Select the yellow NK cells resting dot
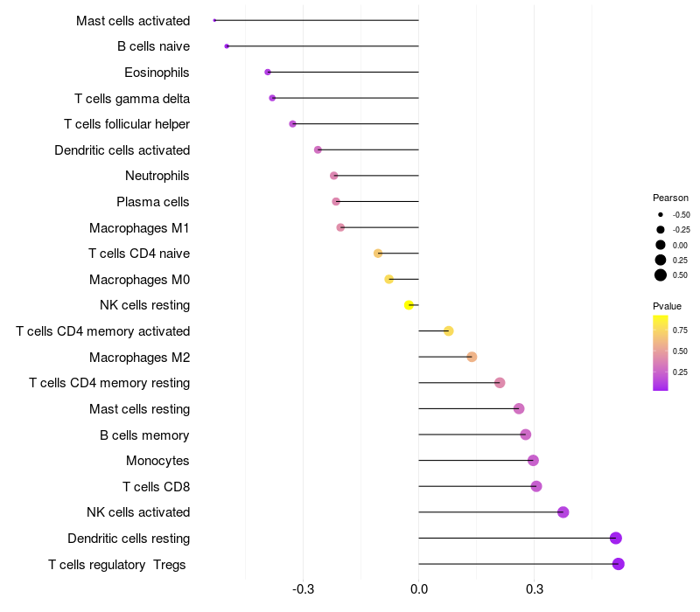The width and height of the screenshot is (700, 612). [409, 305]
